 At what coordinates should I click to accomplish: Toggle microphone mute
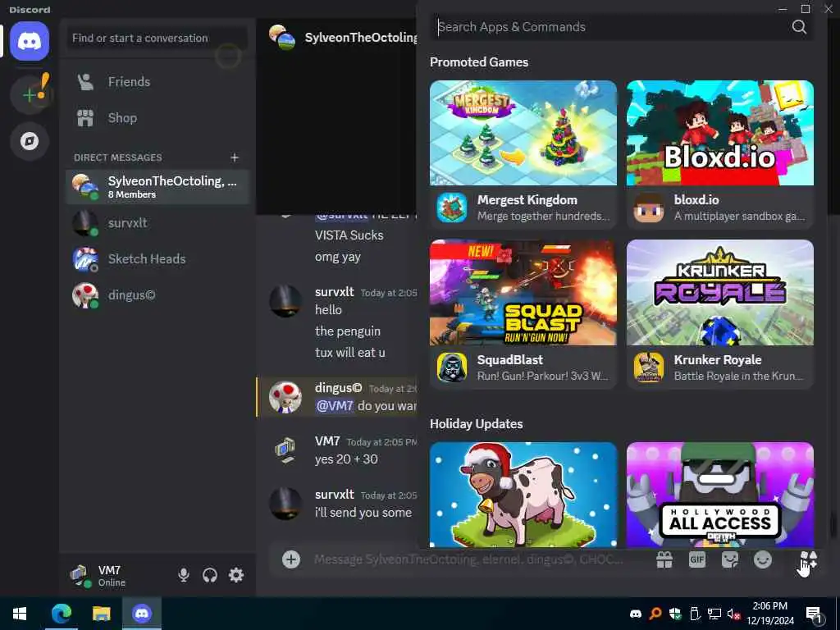click(184, 575)
